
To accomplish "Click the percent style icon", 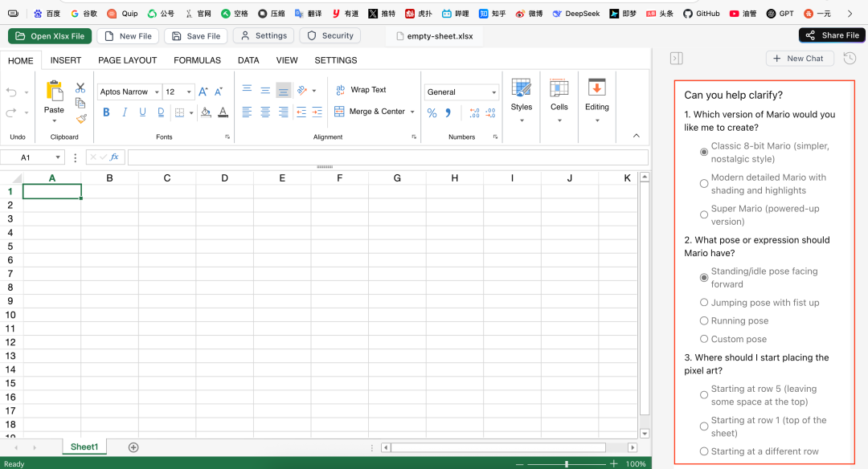I will pos(432,113).
